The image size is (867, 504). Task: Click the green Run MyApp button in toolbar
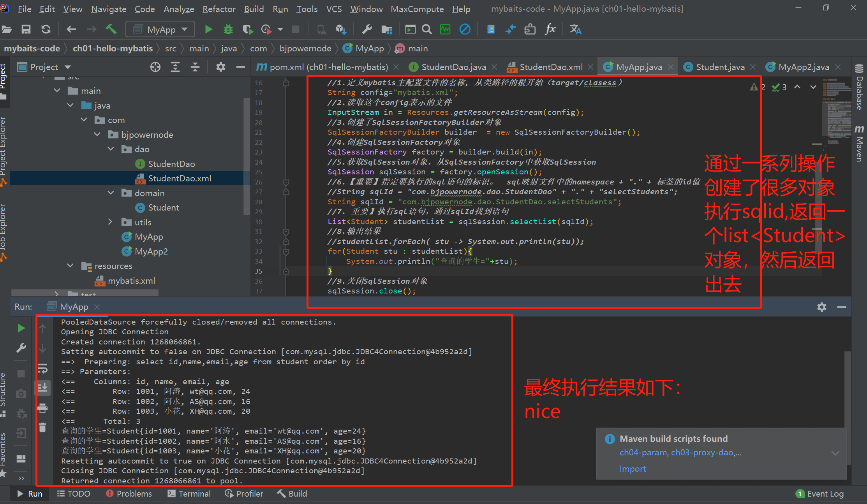[x=208, y=29]
